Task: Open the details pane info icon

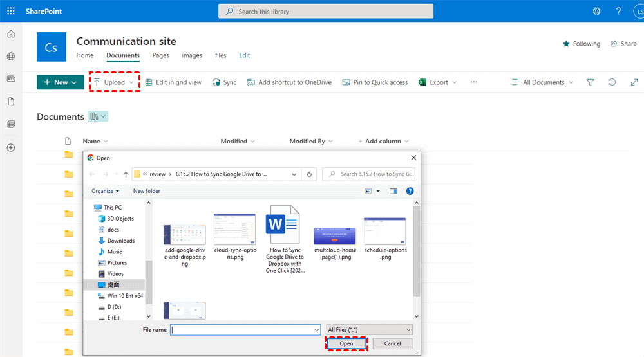Action: pos(612,82)
